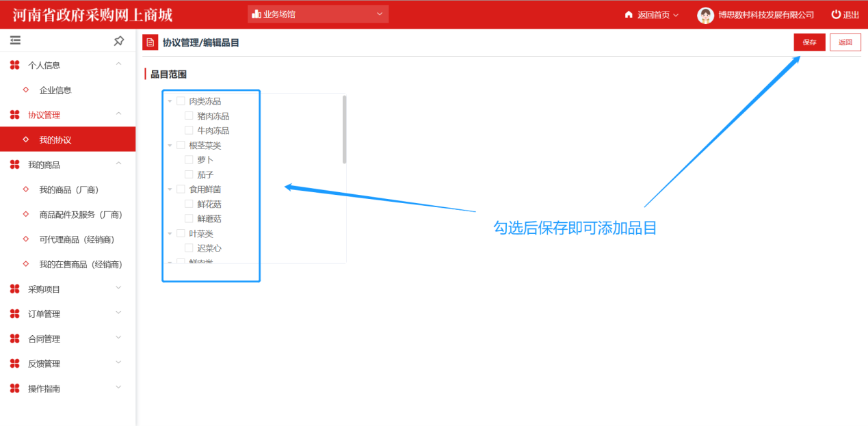This screenshot has width=868, height=426.
Task: Click the user avatar icon
Action: [705, 15]
